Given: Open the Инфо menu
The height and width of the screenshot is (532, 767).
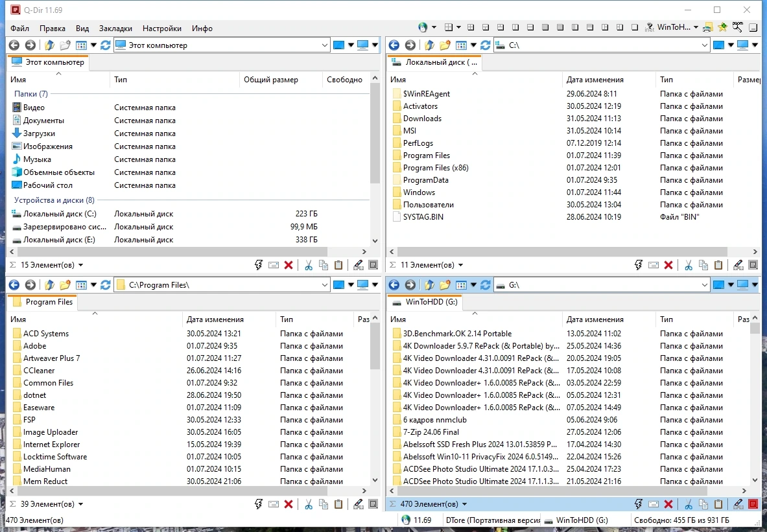Looking at the screenshot, I should coord(202,29).
